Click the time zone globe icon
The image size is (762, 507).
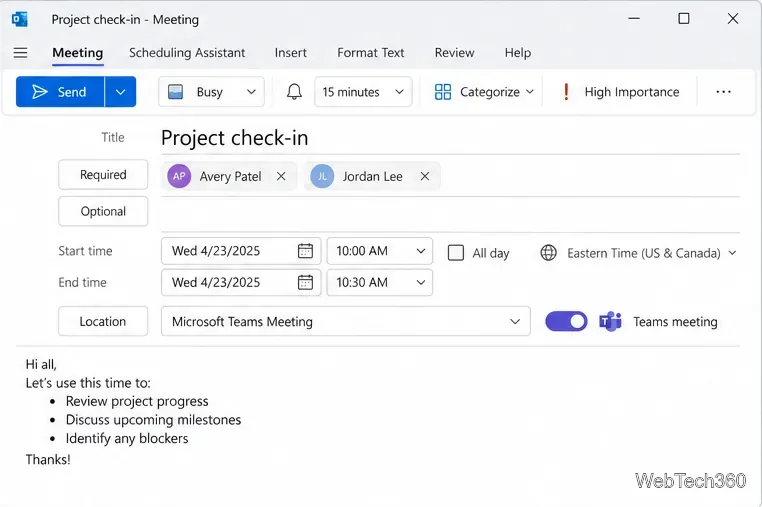549,253
